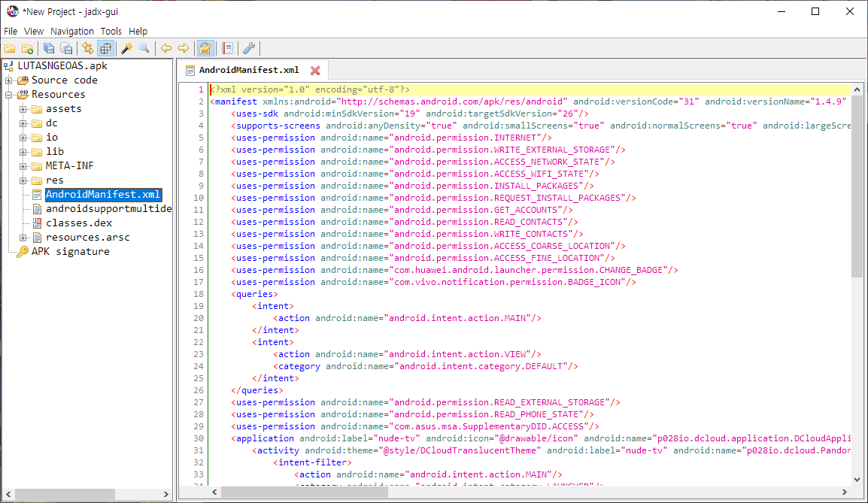Expand the Source code node
Viewport: 868px width, 503px height.
[9, 80]
